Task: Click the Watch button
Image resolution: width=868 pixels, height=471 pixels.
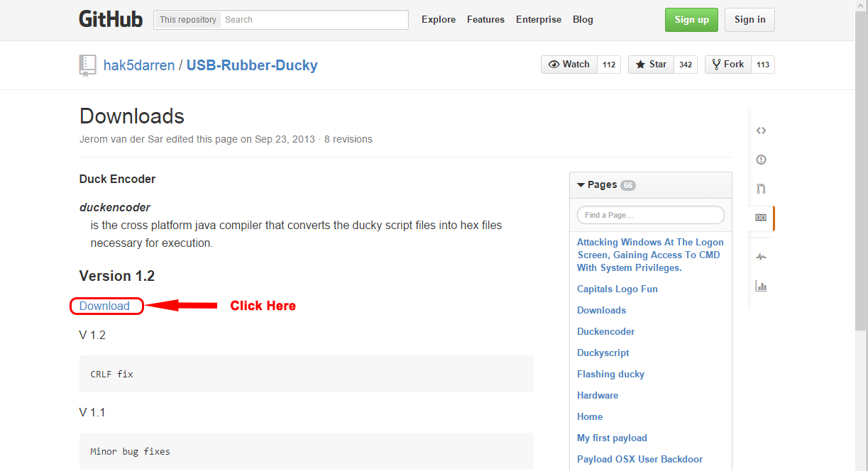Action: pyautogui.click(x=569, y=65)
